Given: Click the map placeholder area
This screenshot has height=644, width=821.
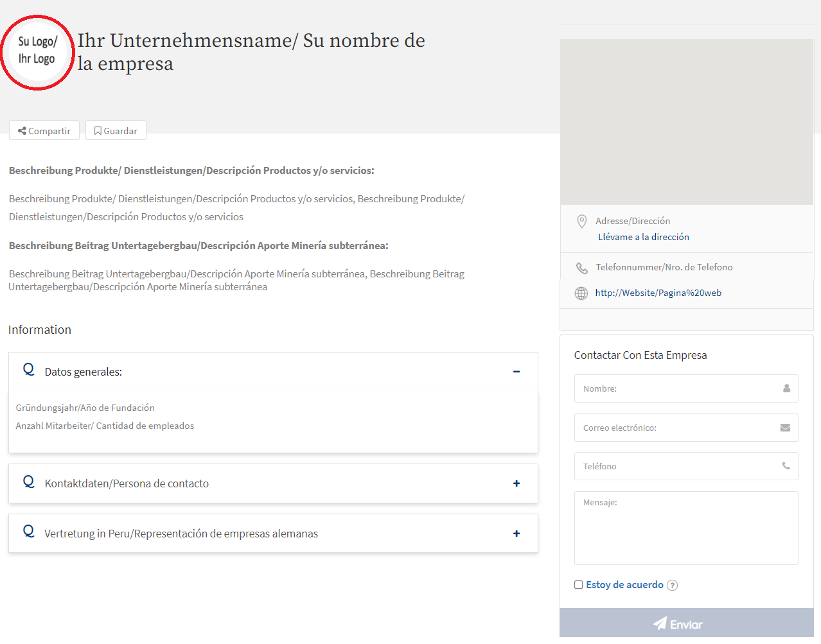Looking at the screenshot, I should 687,122.
